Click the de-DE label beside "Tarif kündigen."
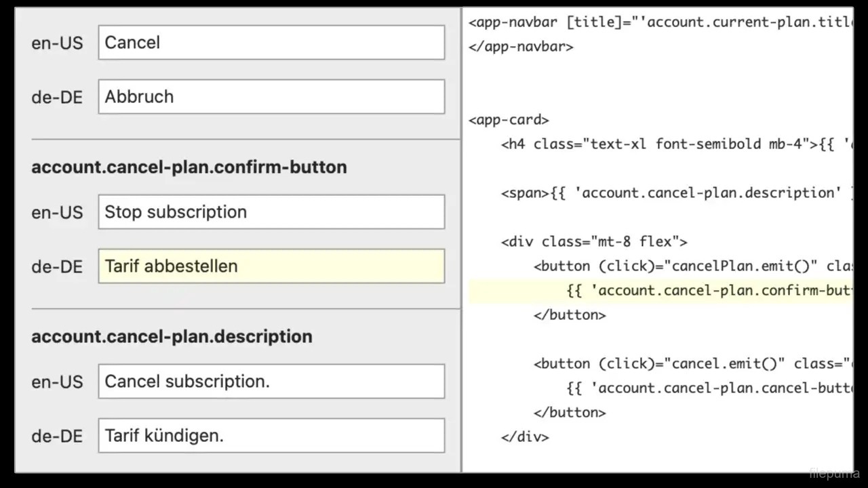This screenshot has width=868, height=488. [x=57, y=436]
